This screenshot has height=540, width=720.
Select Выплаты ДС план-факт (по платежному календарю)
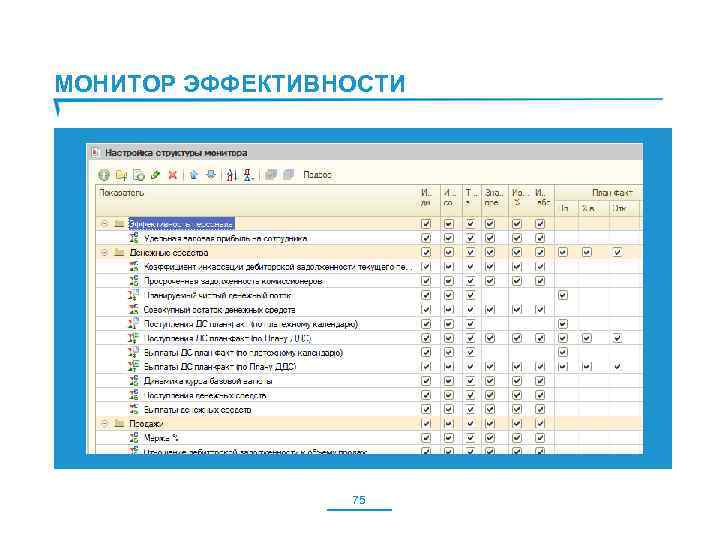[x=243, y=353]
